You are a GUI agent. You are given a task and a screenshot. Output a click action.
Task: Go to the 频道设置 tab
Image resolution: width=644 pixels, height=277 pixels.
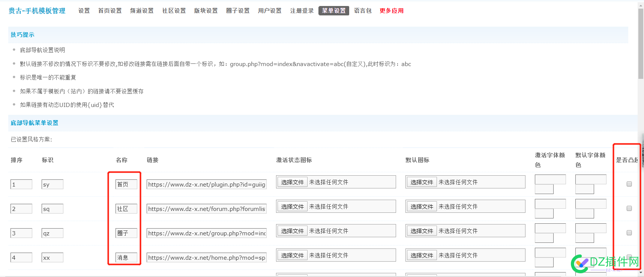[x=142, y=11]
